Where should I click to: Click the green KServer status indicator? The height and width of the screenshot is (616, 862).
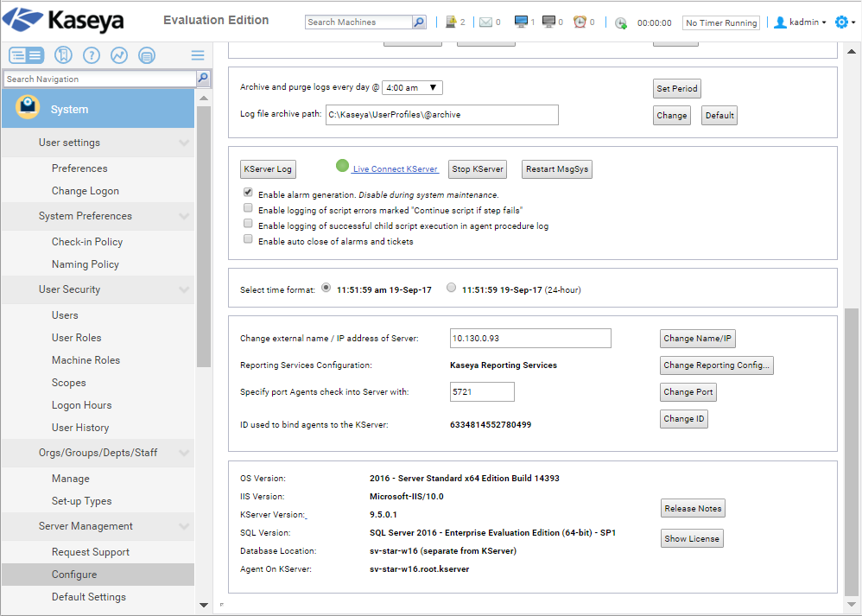[343, 165]
